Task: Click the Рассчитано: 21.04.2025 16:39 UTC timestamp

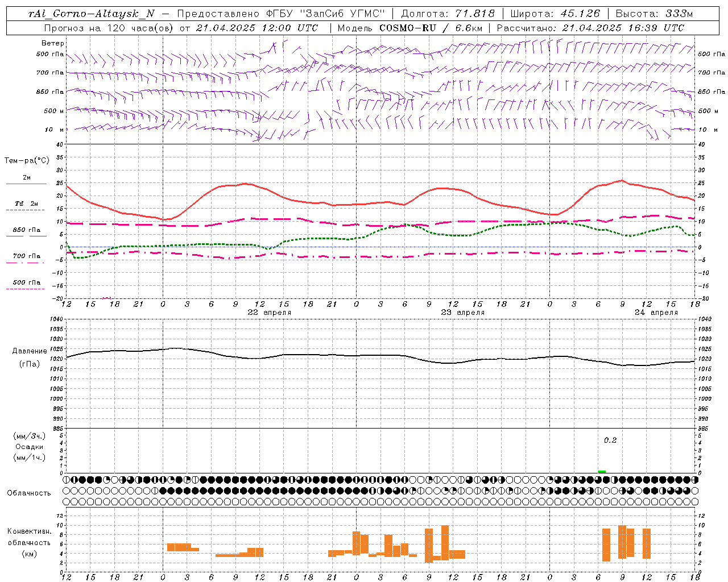Action: coord(590,28)
